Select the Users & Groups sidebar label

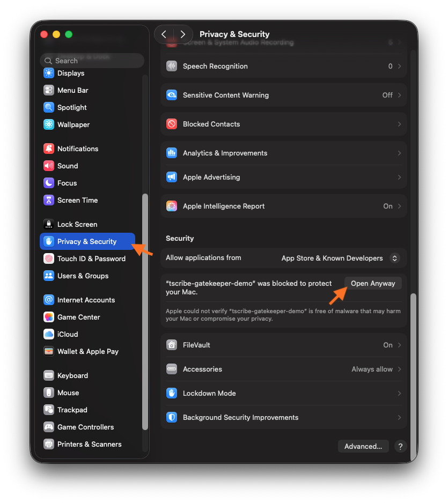coord(83,276)
